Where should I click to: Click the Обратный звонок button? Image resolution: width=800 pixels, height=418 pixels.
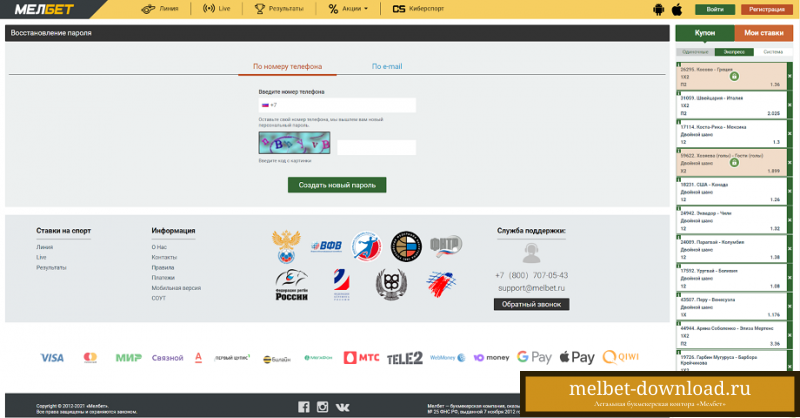point(531,304)
